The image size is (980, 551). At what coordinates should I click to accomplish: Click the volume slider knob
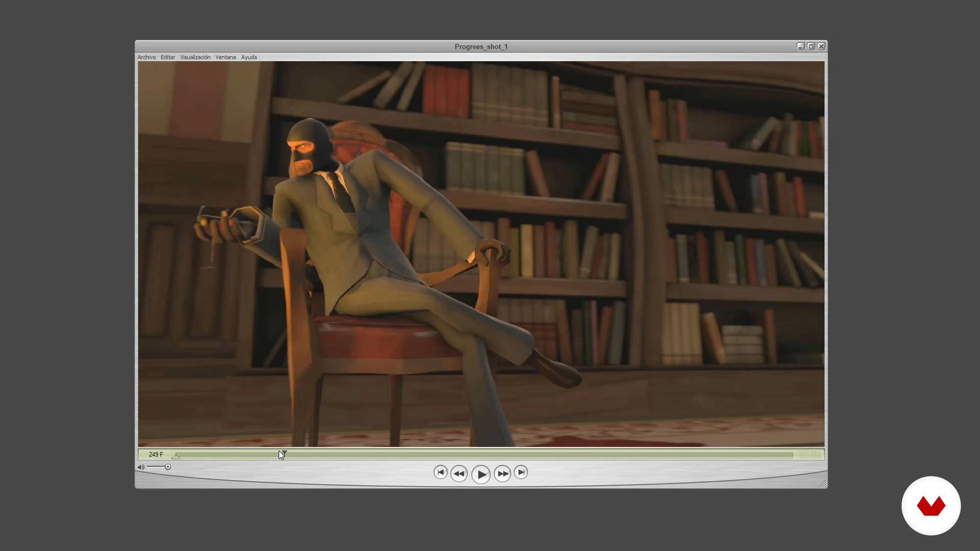point(168,467)
